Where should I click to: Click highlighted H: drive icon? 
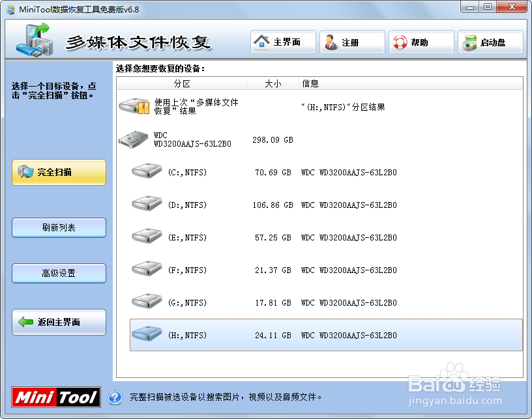pos(147,333)
